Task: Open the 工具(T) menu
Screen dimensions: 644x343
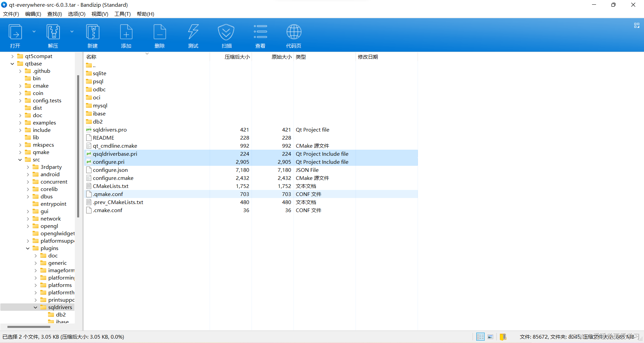Action: [122, 14]
